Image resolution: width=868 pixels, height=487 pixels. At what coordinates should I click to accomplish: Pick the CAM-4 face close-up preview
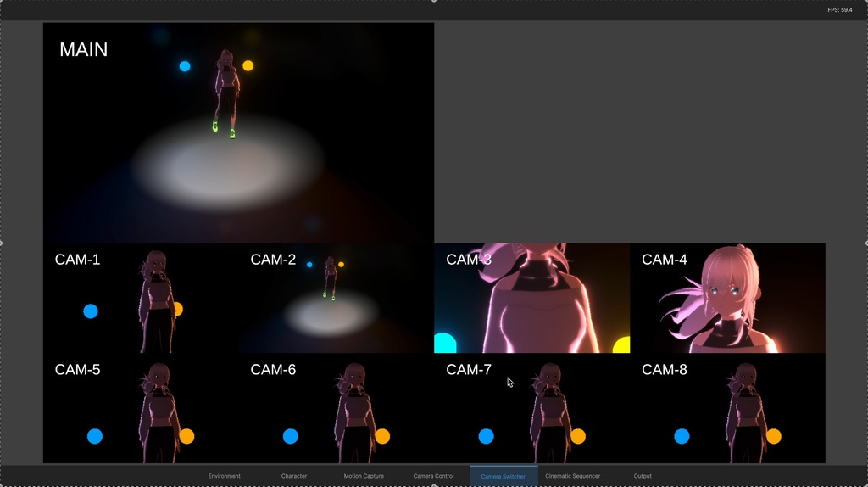[727, 298]
